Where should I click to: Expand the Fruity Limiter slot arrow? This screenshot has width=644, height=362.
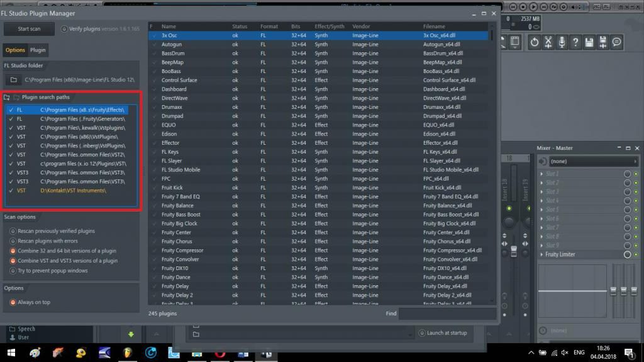pyautogui.click(x=542, y=254)
